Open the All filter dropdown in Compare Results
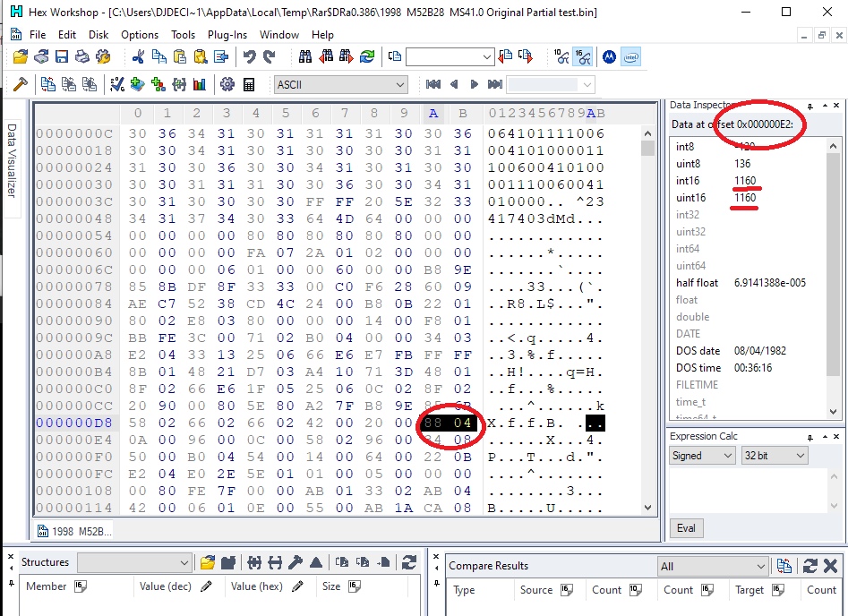The image size is (848, 616). (x=713, y=566)
